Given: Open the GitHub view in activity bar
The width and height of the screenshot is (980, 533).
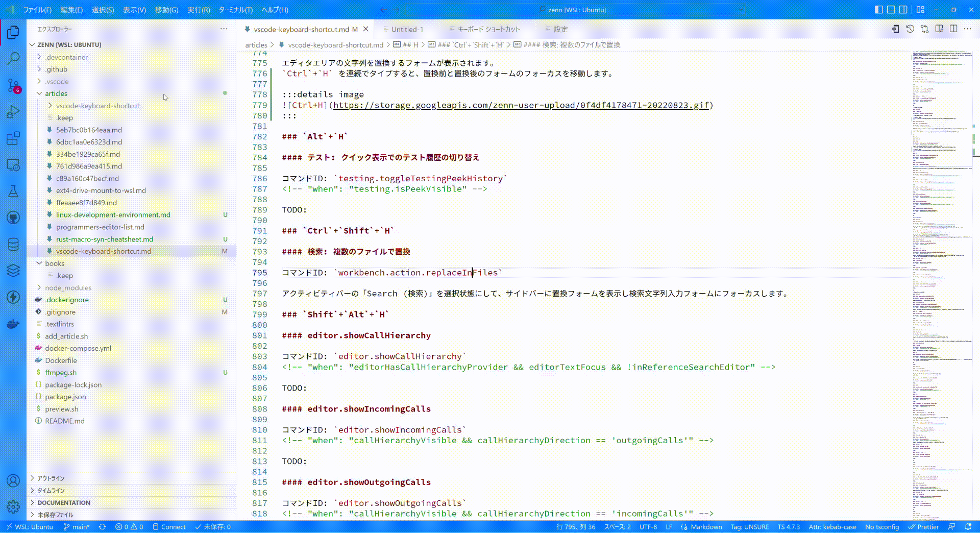Looking at the screenshot, I should (13, 218).
